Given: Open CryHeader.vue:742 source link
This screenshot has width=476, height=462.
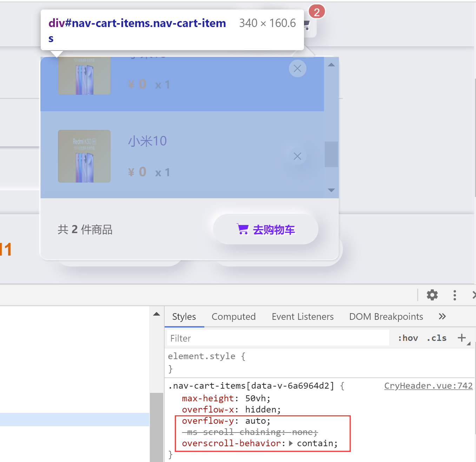Looking at the screenshot, I should coord(428,385).
